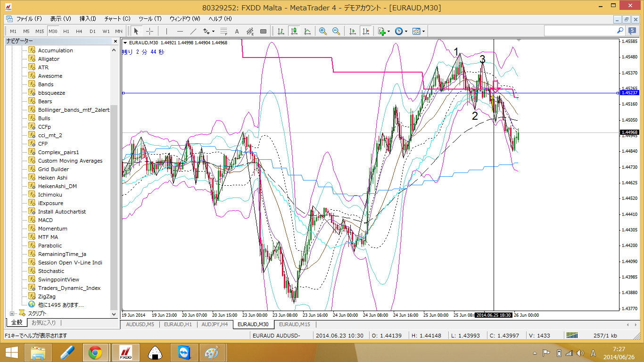Viewport: 644px width, 362px height.
Task: Switch to H4 timeframe
Action: point(79,32)
